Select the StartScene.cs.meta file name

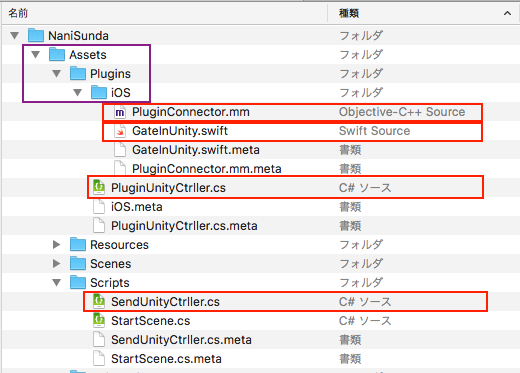(x=166, y=359)
